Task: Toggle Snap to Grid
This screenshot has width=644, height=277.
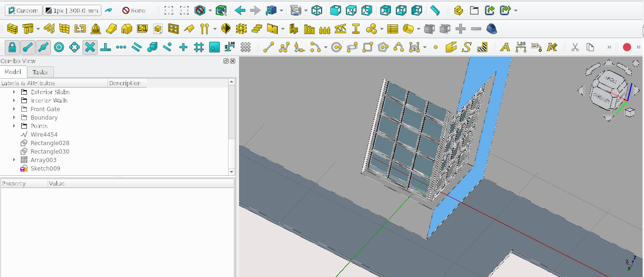Action: (199, 47)
